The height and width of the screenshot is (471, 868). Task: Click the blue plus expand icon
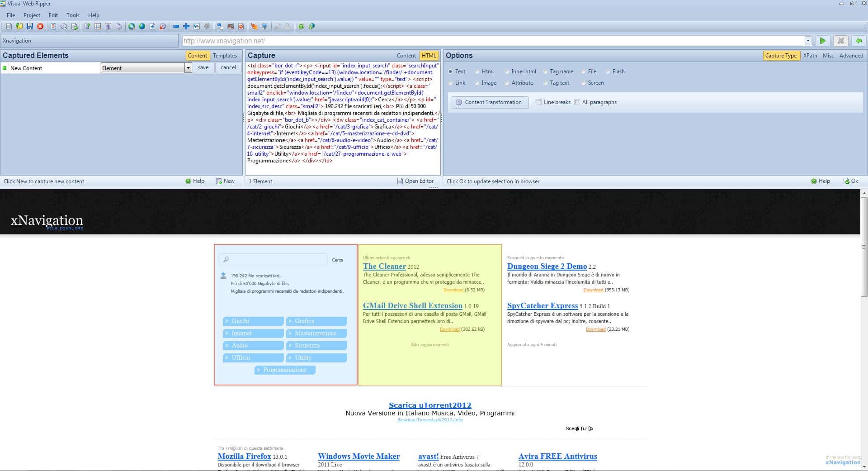[186, 26]
